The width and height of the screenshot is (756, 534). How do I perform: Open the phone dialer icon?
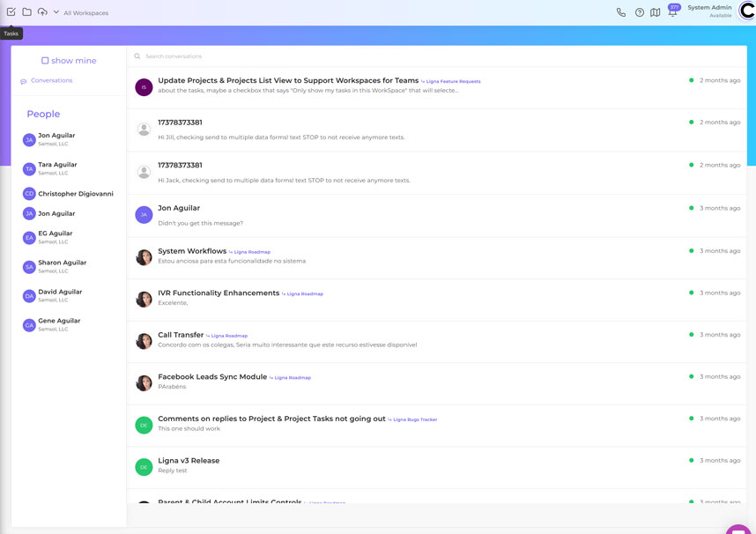click(621, 12)
